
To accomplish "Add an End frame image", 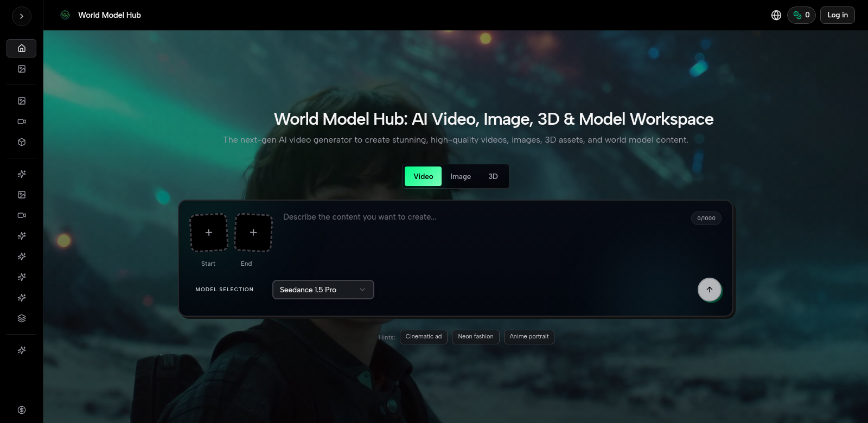I will pos(253,233).
